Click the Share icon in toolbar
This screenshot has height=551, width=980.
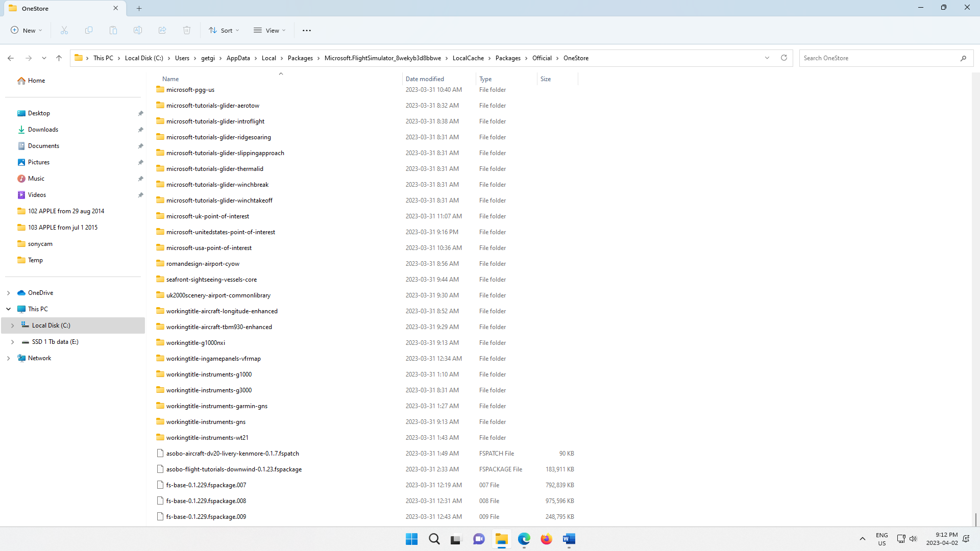[x=162, y=31]
